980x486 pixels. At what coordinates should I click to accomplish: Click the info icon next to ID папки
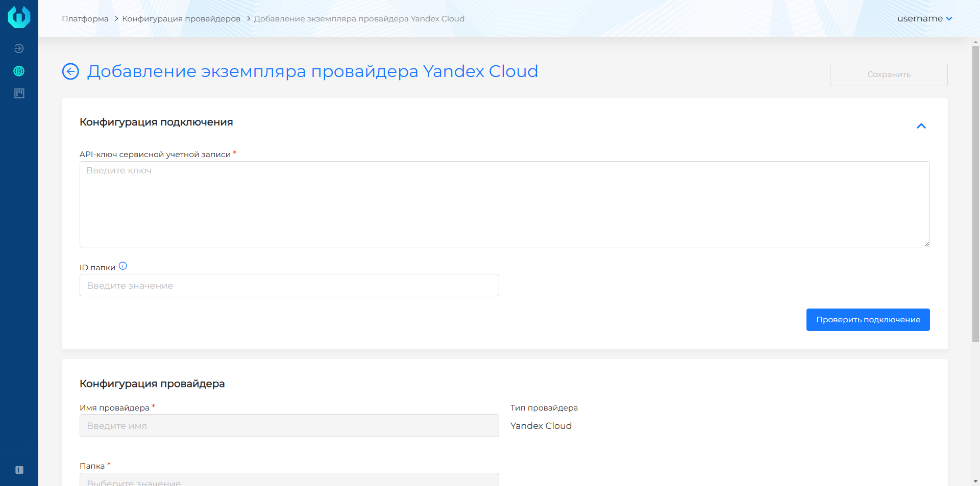[x=122, y=266]
